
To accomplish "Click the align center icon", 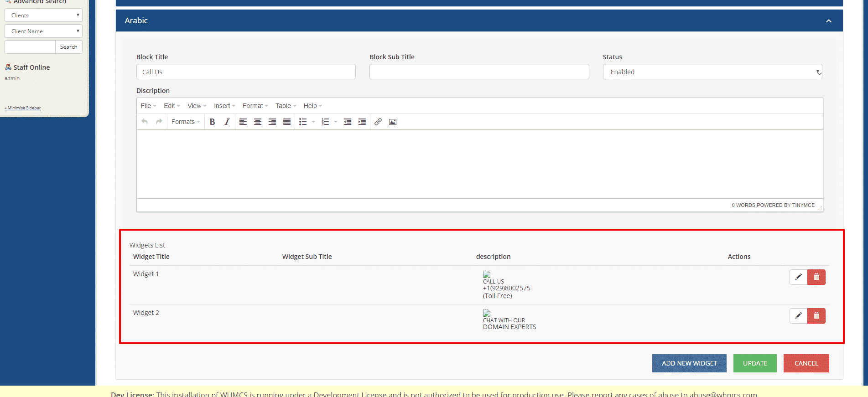I will [258, 122].
